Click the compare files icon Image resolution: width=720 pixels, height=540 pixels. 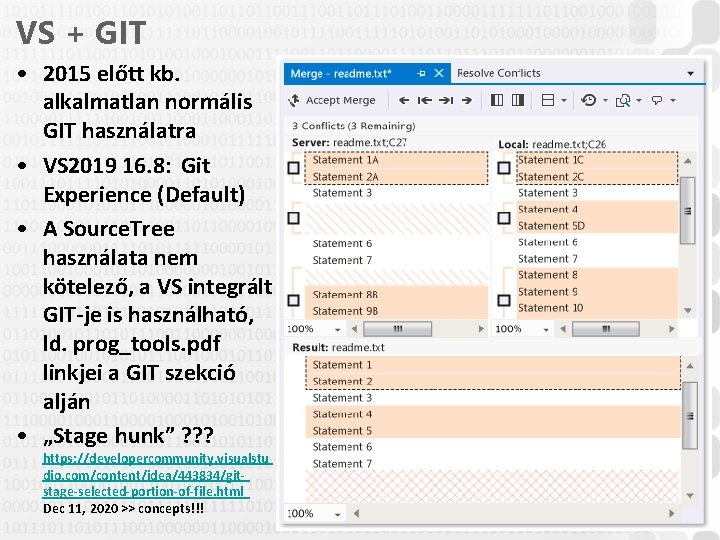(x=623, y=100)
